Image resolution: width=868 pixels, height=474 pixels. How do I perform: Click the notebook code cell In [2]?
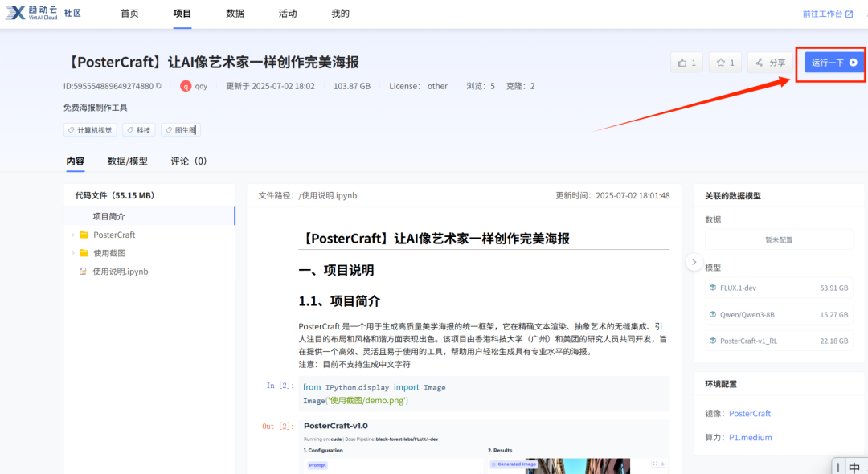(484, 394)
